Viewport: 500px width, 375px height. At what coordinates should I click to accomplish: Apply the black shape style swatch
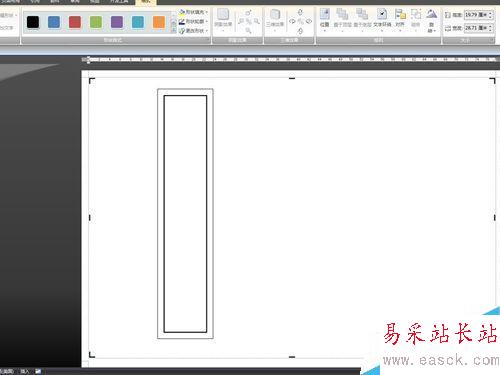[33, 22]
